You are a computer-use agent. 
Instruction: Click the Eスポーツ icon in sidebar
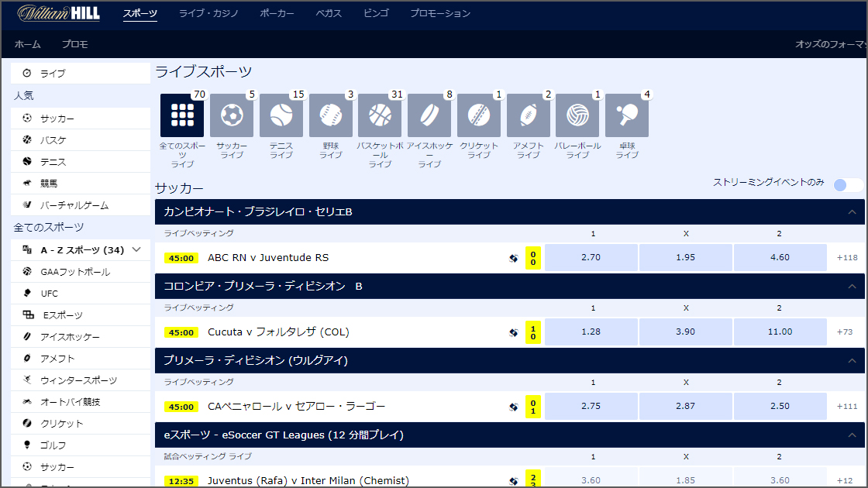[28, 314]
